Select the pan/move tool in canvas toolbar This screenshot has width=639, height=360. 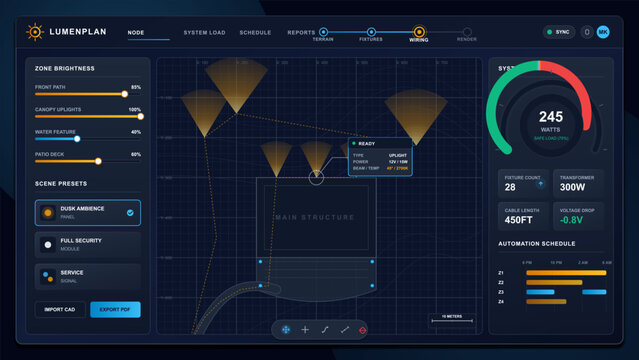(x=286, y=330)
